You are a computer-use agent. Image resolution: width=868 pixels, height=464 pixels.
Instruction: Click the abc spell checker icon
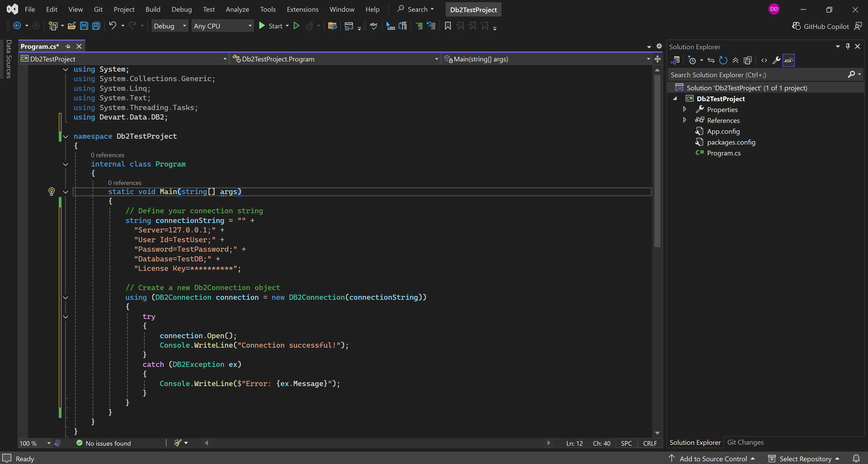[374, 26]
